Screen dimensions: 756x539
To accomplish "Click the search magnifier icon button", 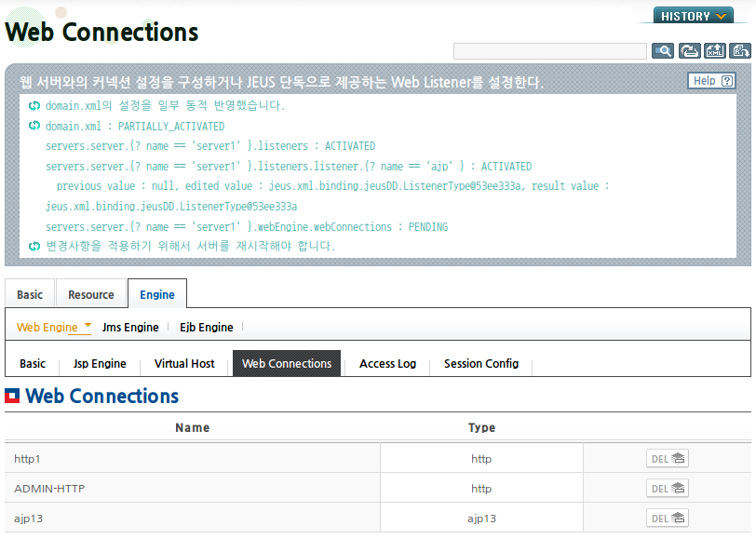I will pyautogui.click(x=663, y=50).
